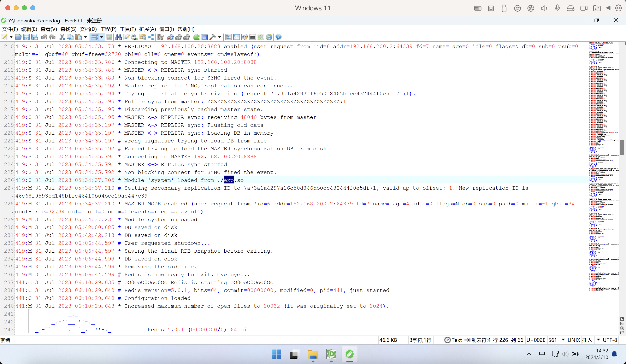
Task: Open the 帮助(H) menu
Action: pos(186,29)
